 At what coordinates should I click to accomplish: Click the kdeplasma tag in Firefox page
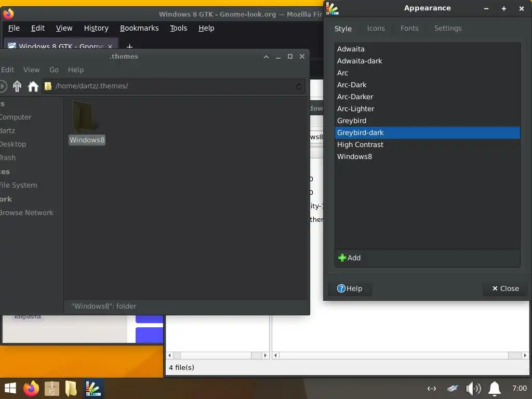(x=28, y=317)
